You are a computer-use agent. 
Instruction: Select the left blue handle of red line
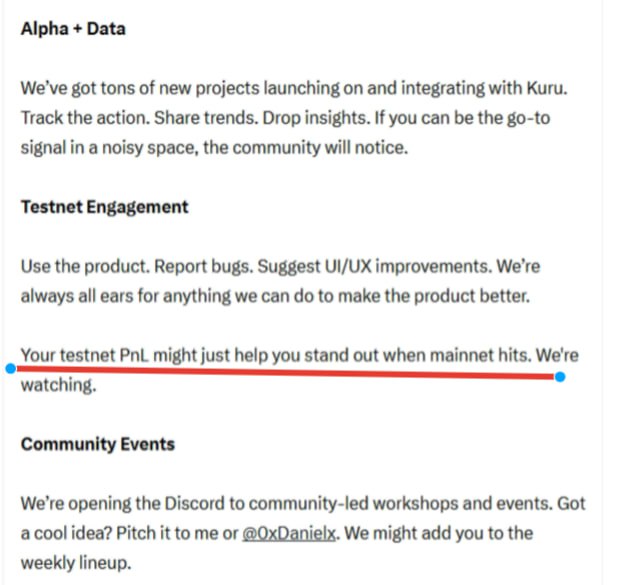[x=11, y=368]
